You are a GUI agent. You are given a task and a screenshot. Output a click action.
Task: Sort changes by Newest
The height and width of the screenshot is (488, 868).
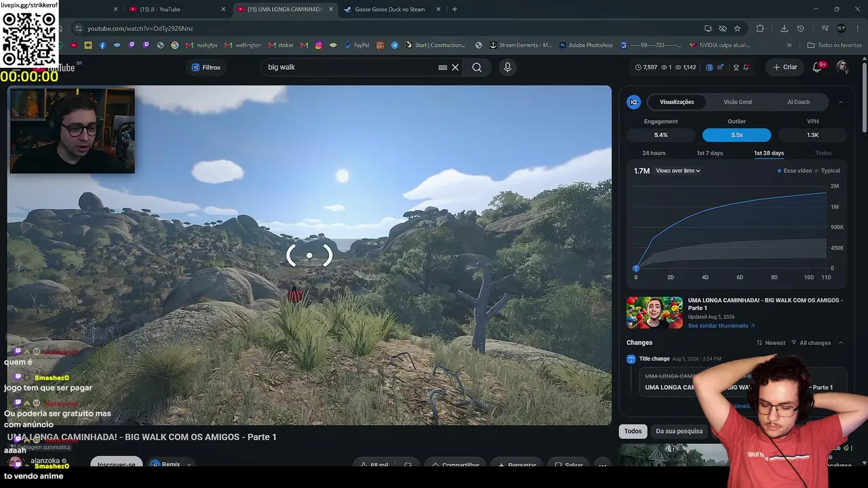pos(771,343)
